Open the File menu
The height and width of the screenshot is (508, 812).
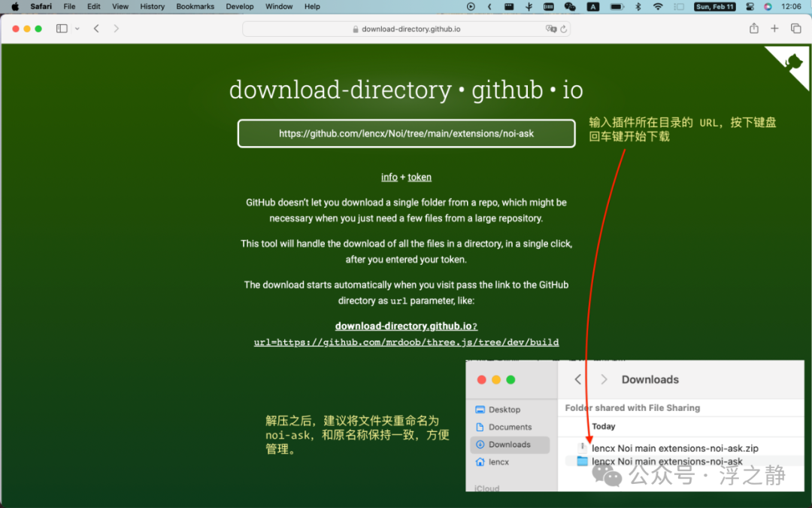(69, 7)
